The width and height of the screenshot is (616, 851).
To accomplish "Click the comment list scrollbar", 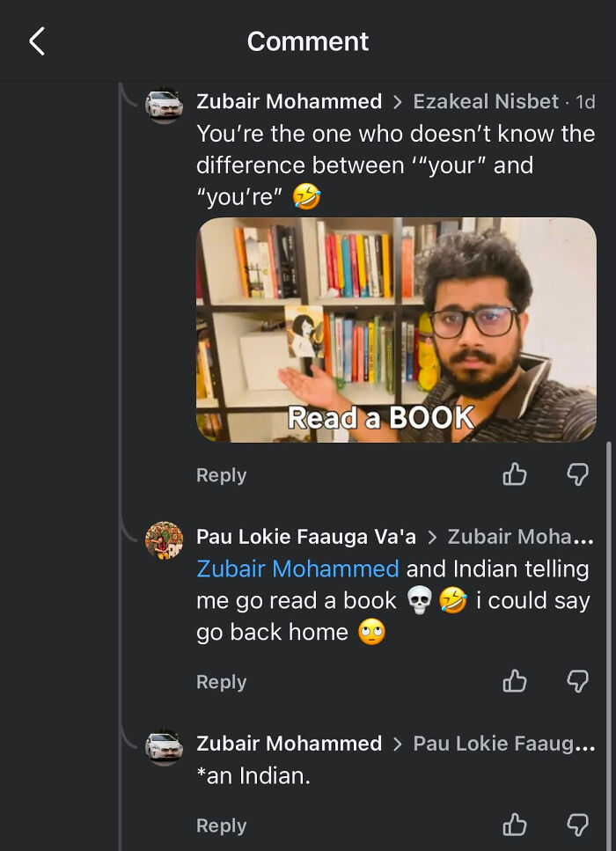I will coord(609,646).
